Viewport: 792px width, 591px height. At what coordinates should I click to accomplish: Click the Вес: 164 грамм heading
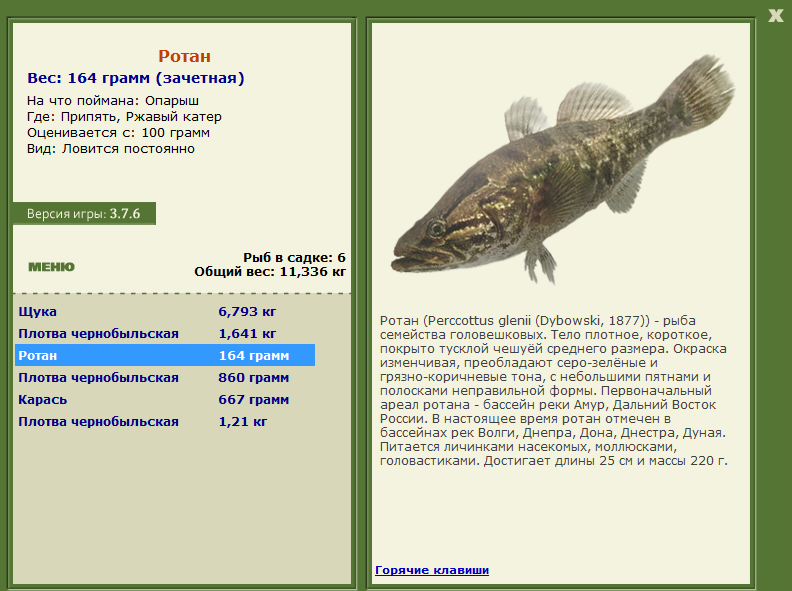[136, 78]
